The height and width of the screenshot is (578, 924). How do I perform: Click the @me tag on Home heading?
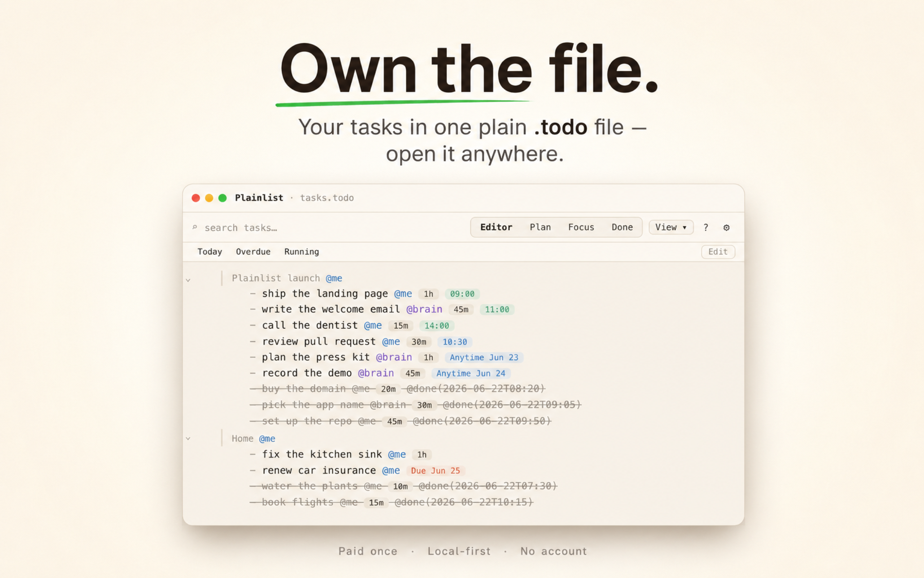[x=267, y=439]
